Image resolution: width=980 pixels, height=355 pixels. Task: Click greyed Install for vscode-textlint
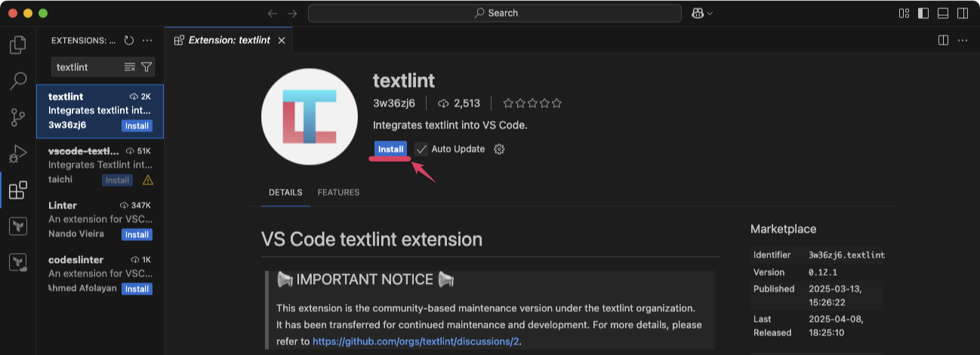(x=117, y=181)
